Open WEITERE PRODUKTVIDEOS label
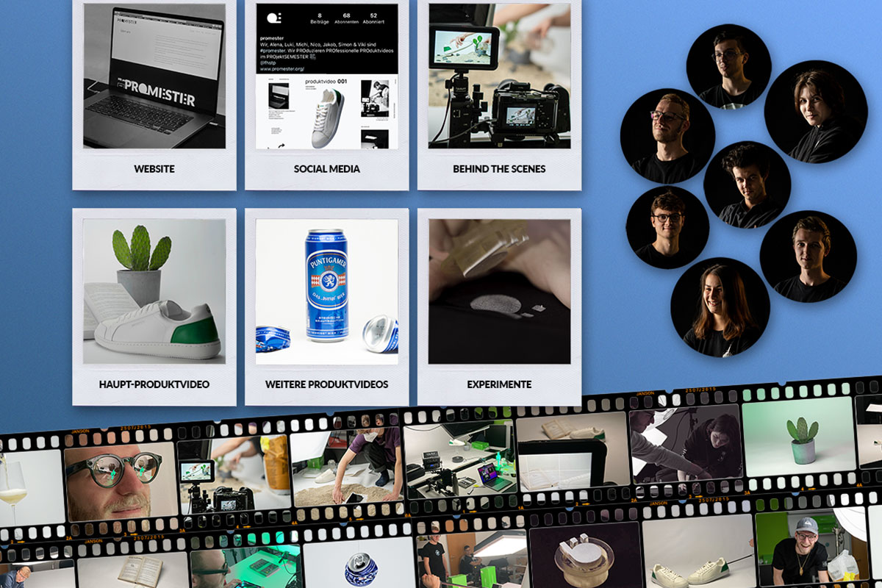This screenshot has height=588, width=882. pyautogui.click(x=327, y=384)
